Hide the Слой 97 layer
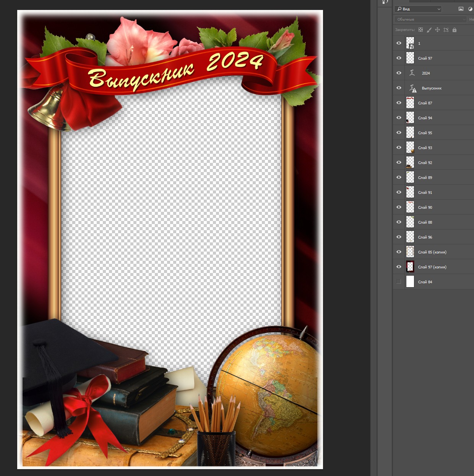 click(x=399, y=58)
